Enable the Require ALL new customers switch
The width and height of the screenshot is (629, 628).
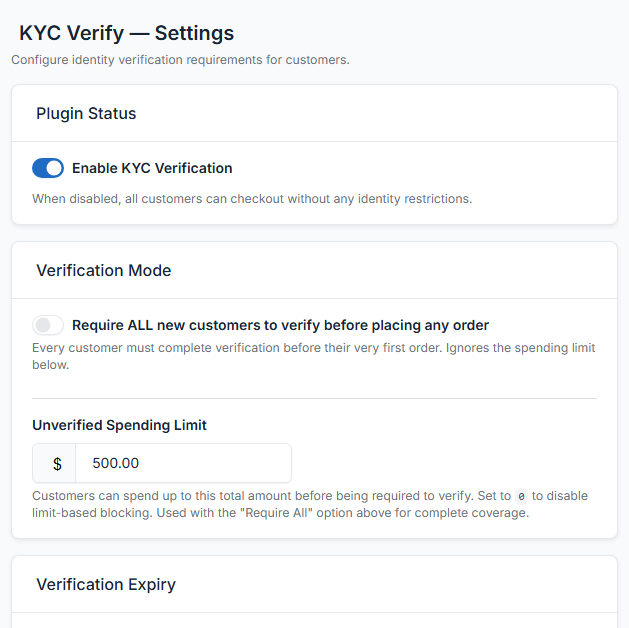click(48, 325)
